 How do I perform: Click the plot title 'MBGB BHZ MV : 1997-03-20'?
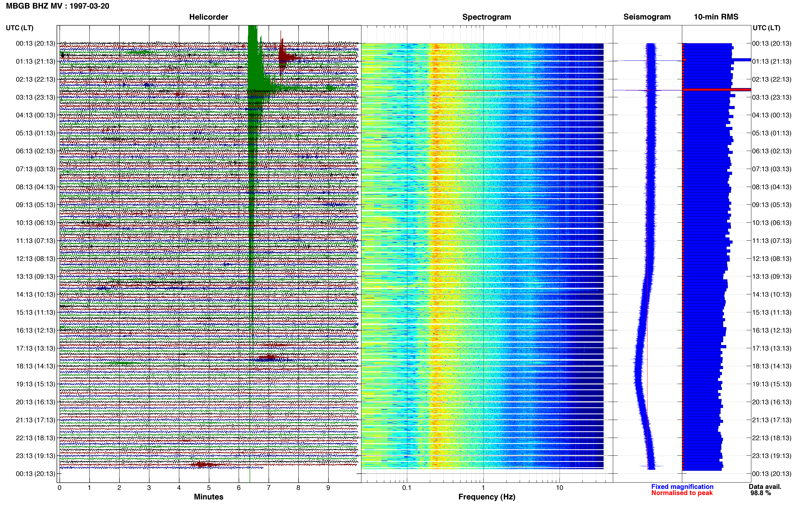(x=57, y=6)
